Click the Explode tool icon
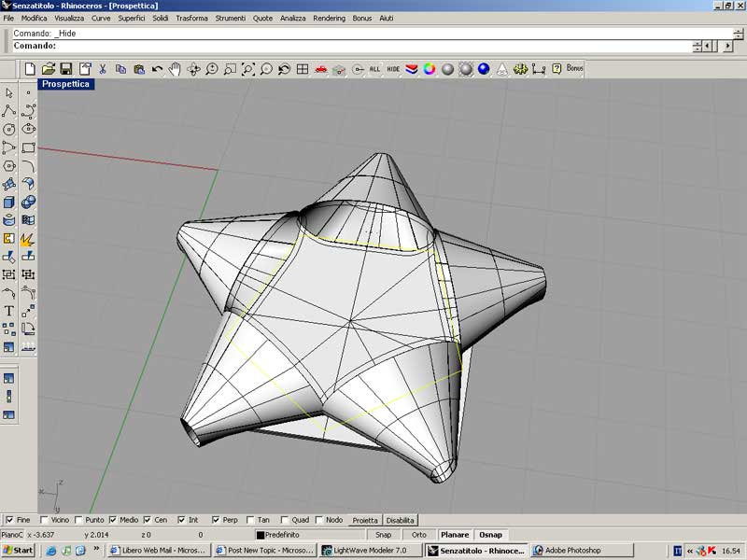The height and width of the screenshot is (560, 747). pyautogui.click(x=28, y=238)
